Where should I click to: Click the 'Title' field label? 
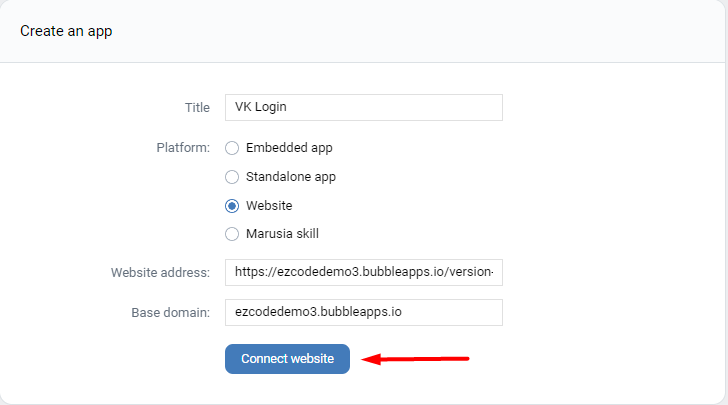tap(197, 107)
